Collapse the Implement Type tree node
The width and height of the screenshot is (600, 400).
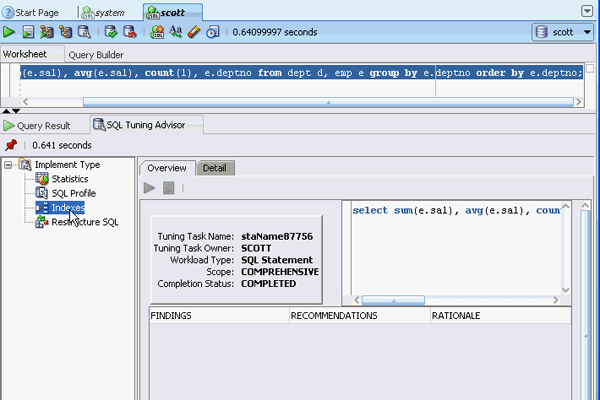click(x=8, y=165)
